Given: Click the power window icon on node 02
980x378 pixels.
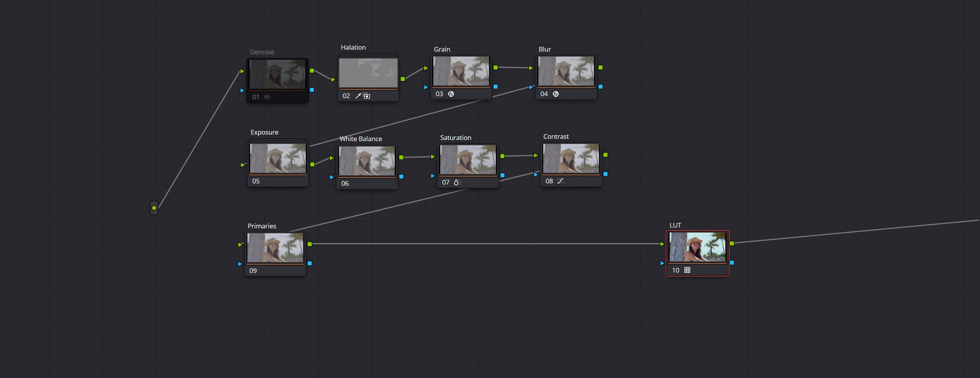Looking at the screenshot, I should (367, 96).
